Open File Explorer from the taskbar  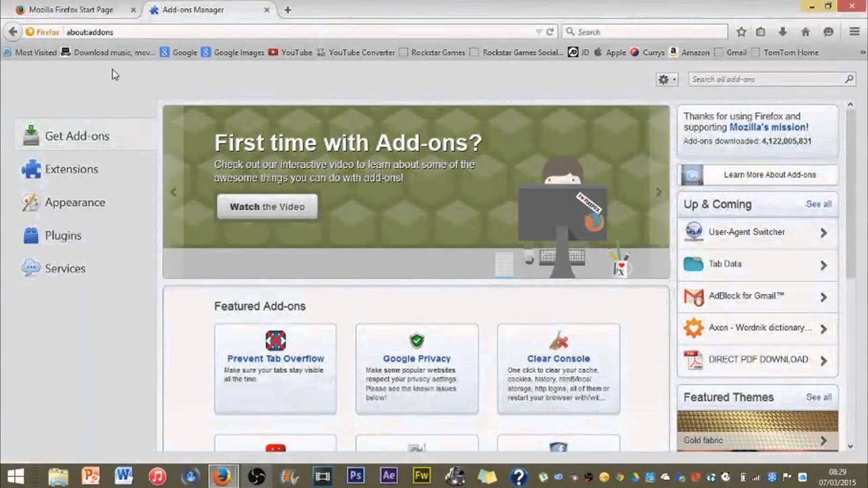coord(58,476)
